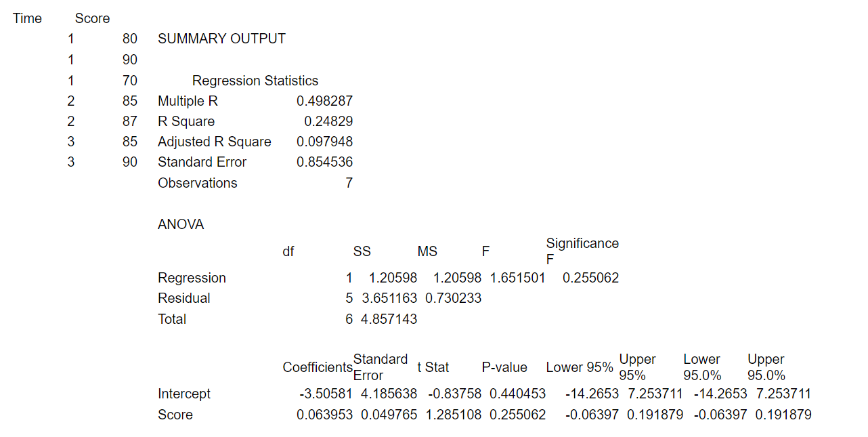Select the Score coefficient 0.063953

[324, 415]
